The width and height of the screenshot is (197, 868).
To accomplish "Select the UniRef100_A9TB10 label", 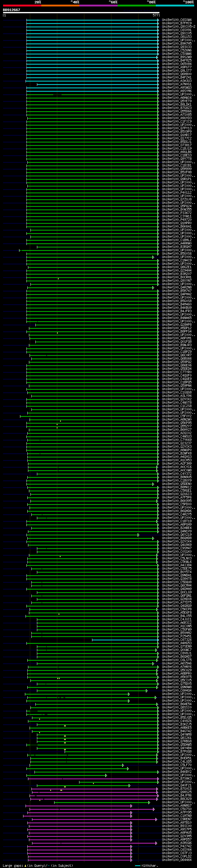I will [177, 822].
